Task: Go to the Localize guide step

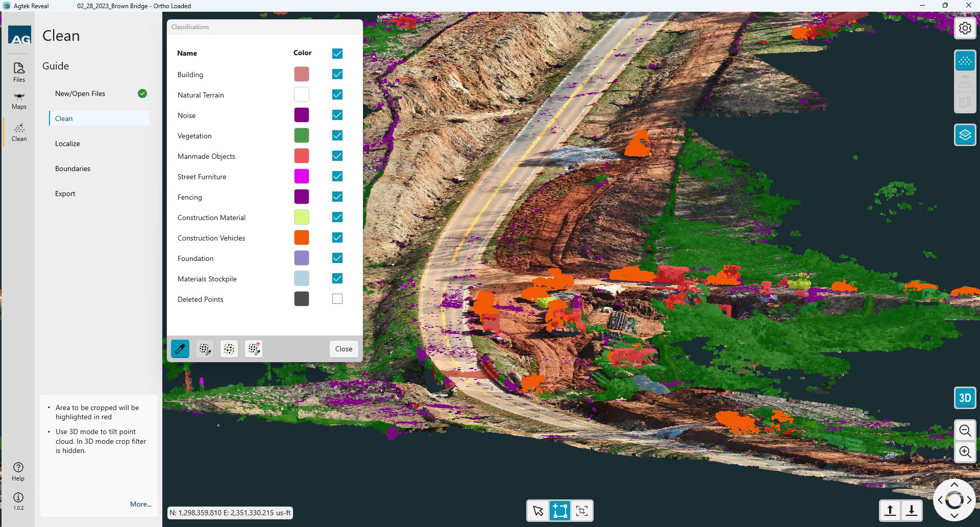Action: [67, 143]
